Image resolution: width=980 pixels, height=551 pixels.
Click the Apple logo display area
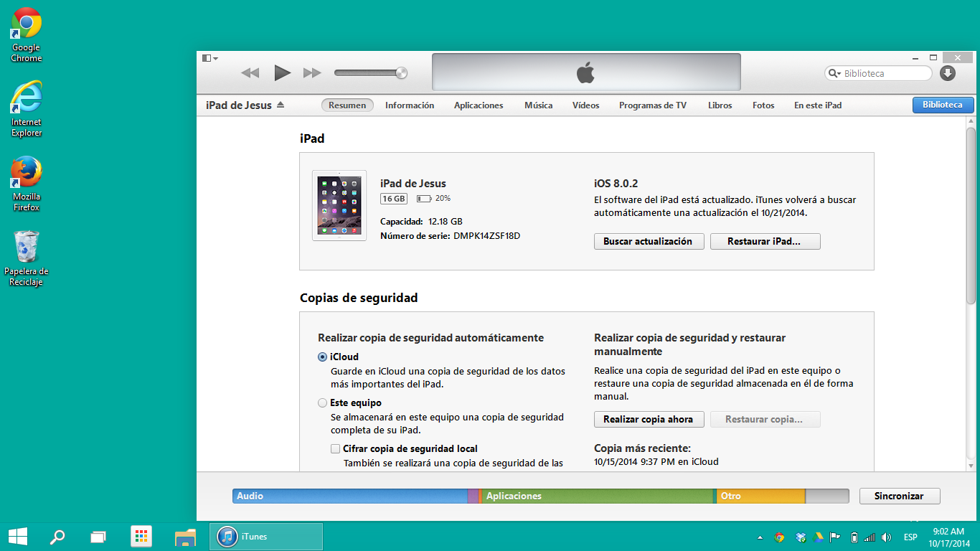[586, 72]
